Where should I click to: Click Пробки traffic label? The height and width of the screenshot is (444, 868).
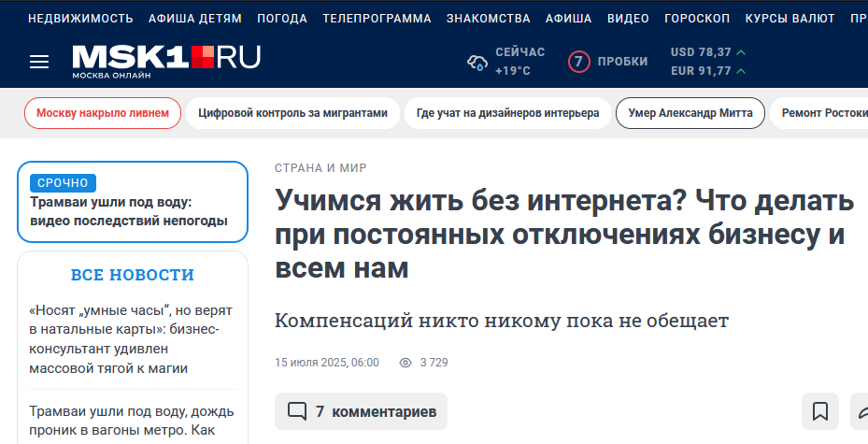coord(622,62)
